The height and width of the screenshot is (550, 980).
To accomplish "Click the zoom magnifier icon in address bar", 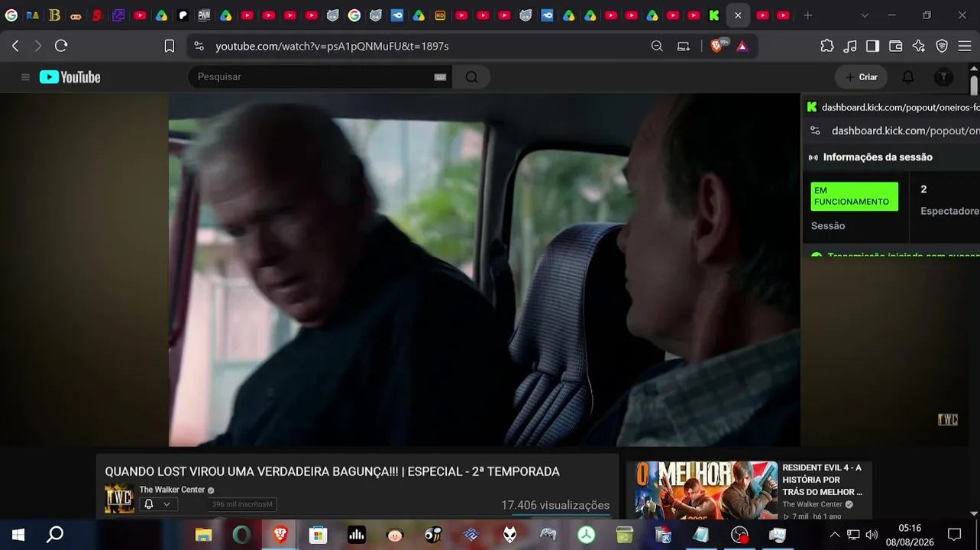I will click(657, 46).
